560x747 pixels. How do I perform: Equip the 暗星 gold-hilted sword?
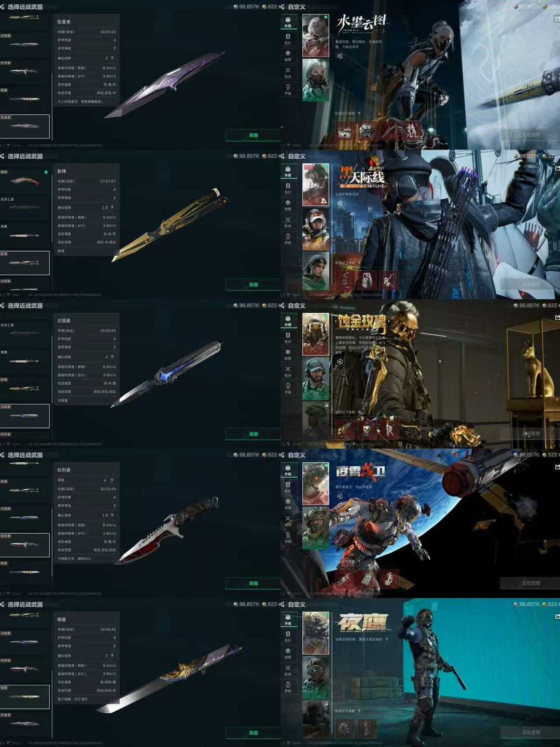coord(253,733)
